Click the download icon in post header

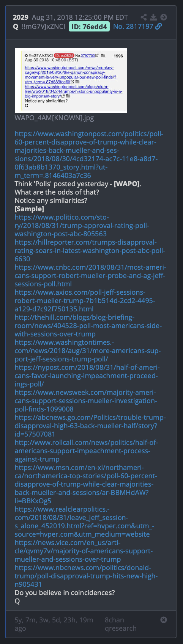[x=153, y=17]
